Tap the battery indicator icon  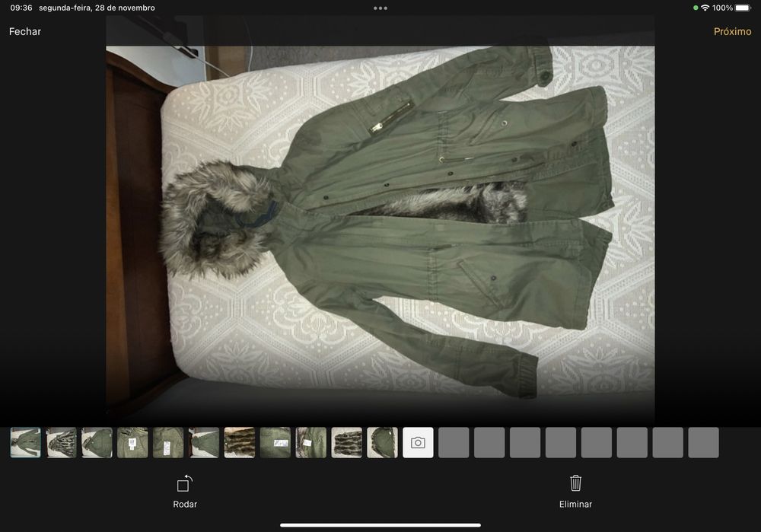pyautogui.click(x=743, y=8)
